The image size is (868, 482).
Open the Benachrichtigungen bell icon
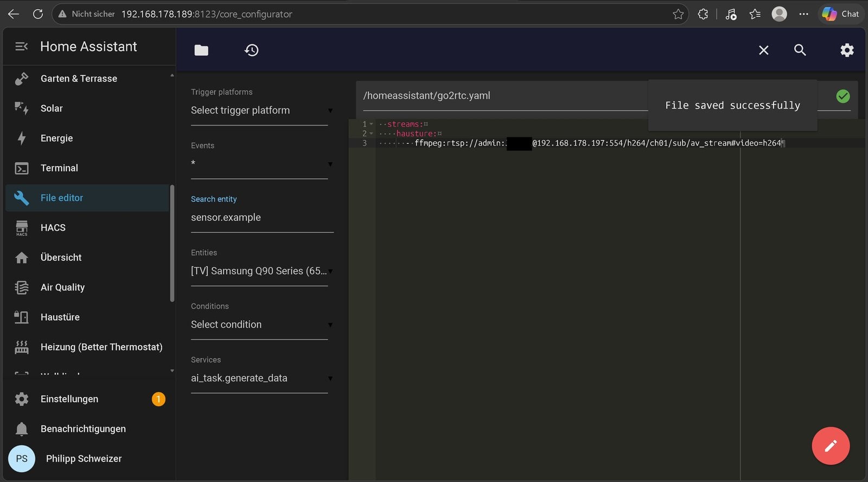(22, 429)
